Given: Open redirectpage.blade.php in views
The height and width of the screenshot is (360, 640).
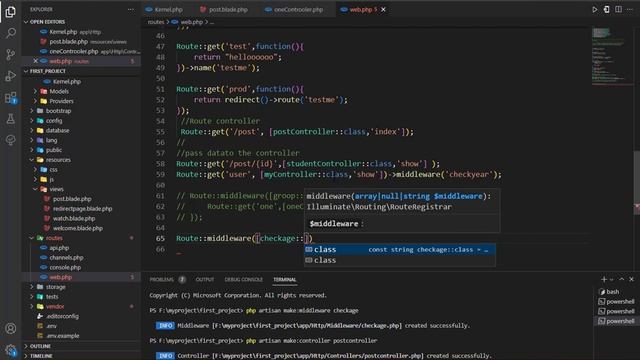Looking at the screenshot, I should [x=82, y=209].
